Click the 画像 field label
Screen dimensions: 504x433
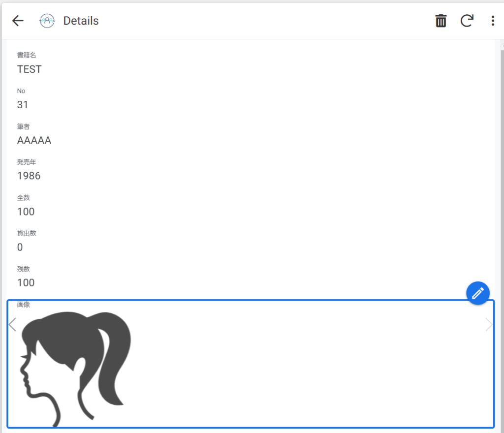point(24,305)
